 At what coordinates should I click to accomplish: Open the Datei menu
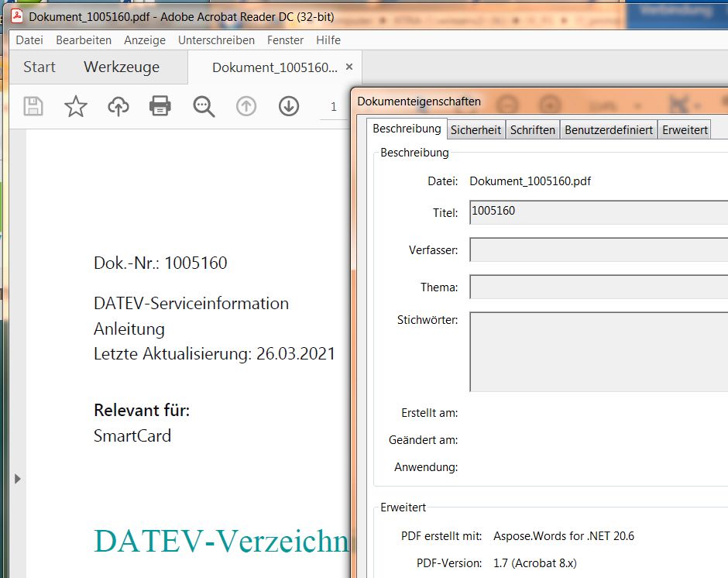point(29,40)
